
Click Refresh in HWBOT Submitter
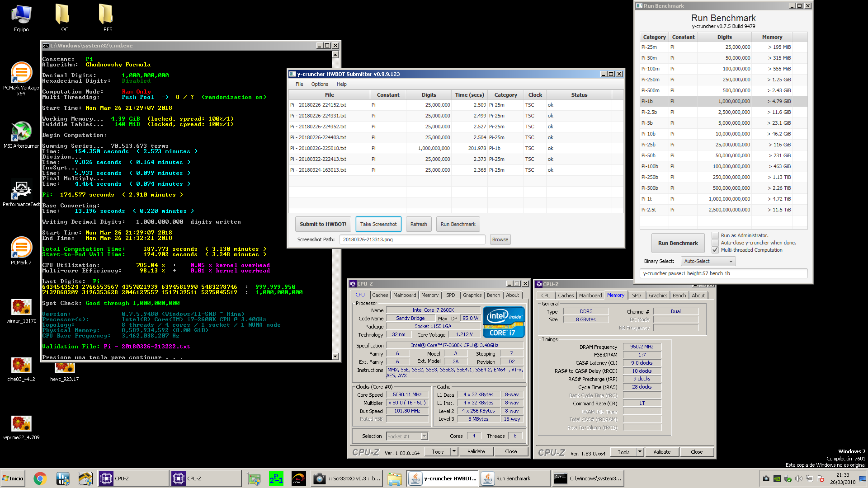click(x=419, y=224)
